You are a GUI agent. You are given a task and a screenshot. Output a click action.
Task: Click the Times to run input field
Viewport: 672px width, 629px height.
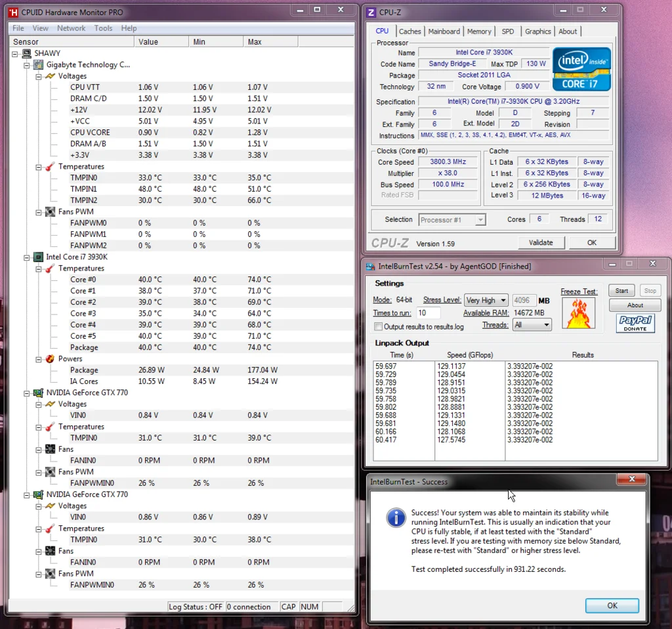pyautogui.click(x=428, y=313)
